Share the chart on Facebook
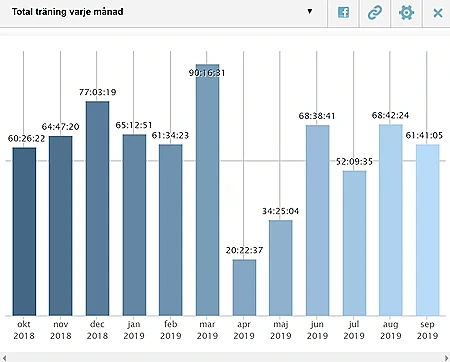Image resolution: width=450 pixels, height=362 pixels. [343, 13]
